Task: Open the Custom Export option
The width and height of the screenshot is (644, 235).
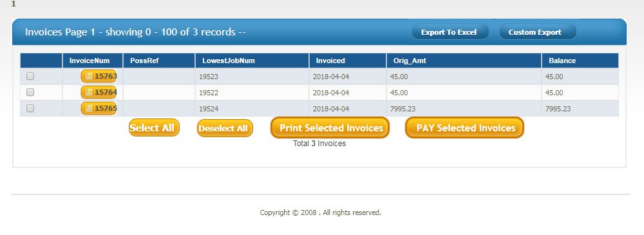Action: pyautogui.click(x=537, y=32)
